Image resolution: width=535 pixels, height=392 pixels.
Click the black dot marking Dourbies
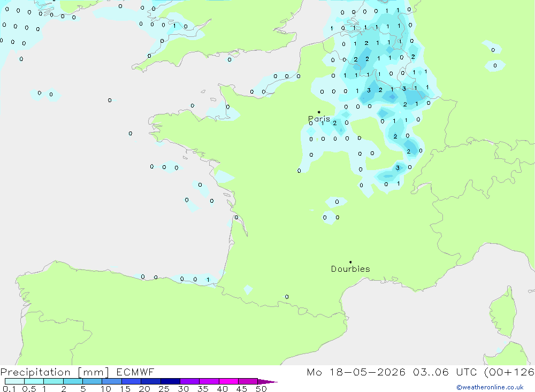350,262
